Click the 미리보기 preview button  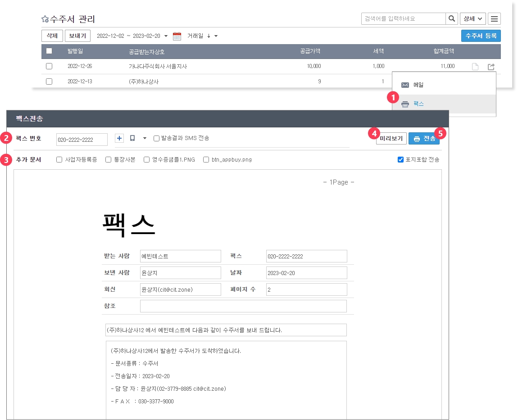391,139
